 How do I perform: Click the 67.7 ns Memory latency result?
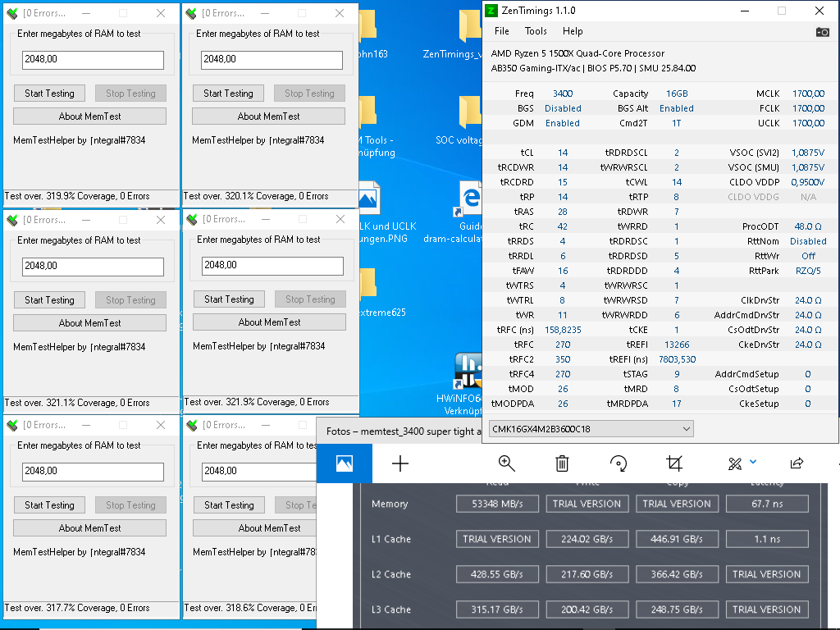767,504
